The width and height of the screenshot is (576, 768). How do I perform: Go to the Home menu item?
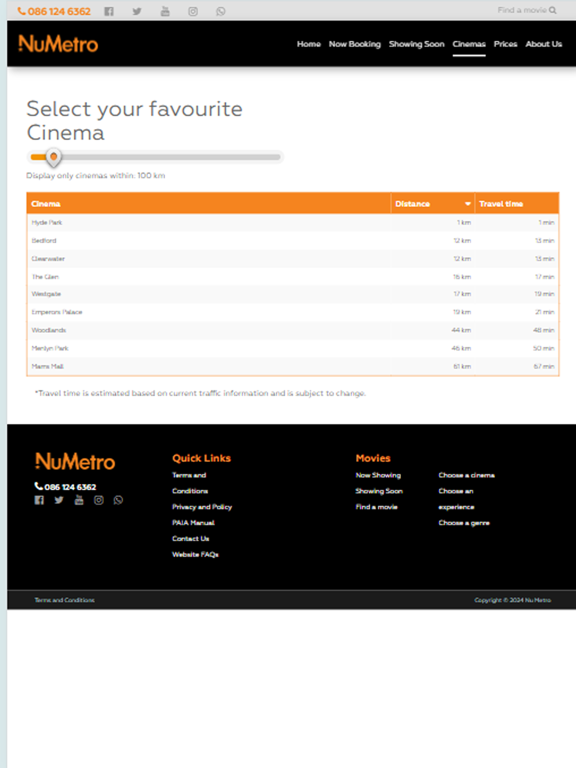[309, 44]
